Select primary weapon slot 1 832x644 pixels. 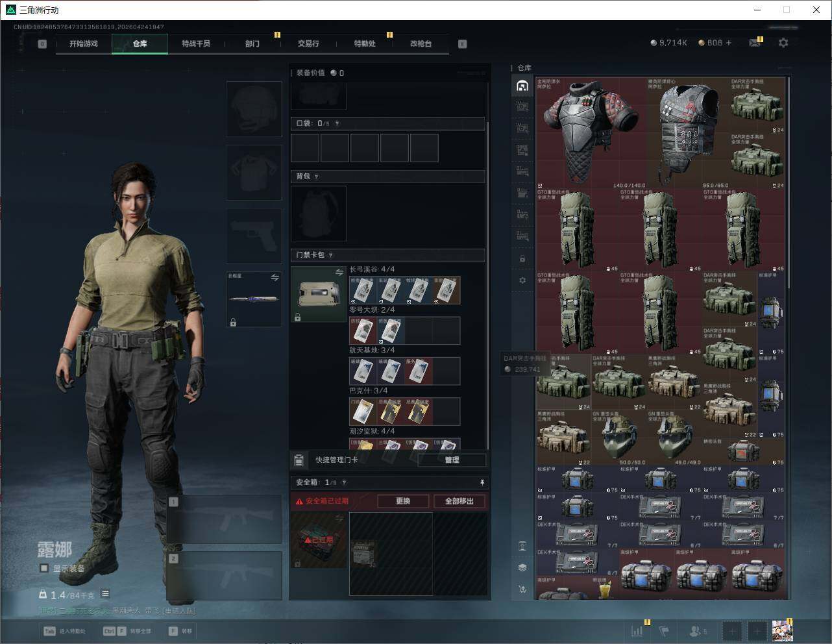pyautogui.click(x=225, y=519)
